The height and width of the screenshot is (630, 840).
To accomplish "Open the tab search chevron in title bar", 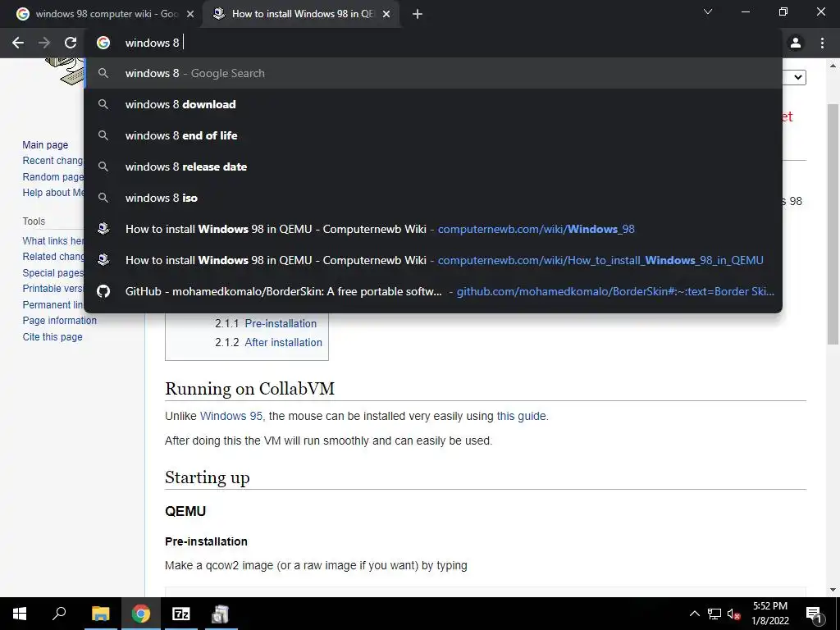I will (x=708, y=11).
